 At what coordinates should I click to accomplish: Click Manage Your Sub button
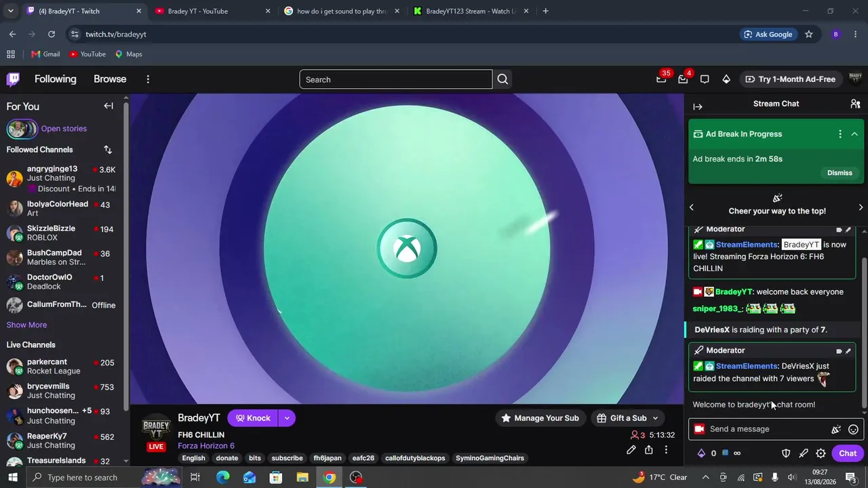(540, 418)
